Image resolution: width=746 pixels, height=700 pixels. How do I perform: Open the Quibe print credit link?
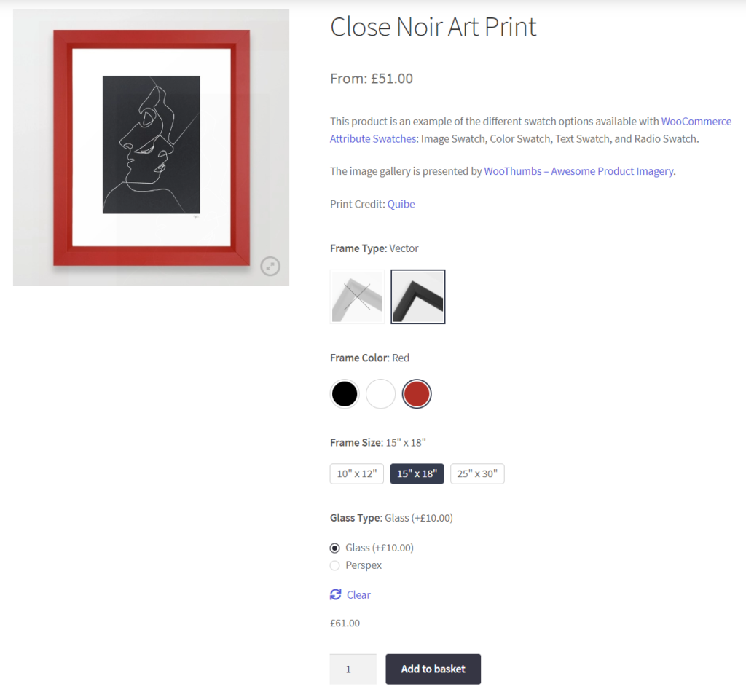[x=401, y=204]
